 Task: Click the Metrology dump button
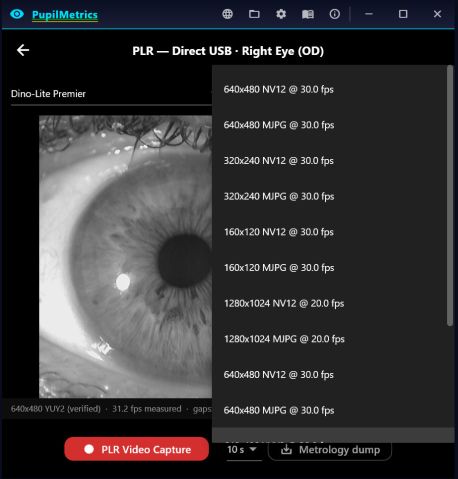(x=330, y=450)
